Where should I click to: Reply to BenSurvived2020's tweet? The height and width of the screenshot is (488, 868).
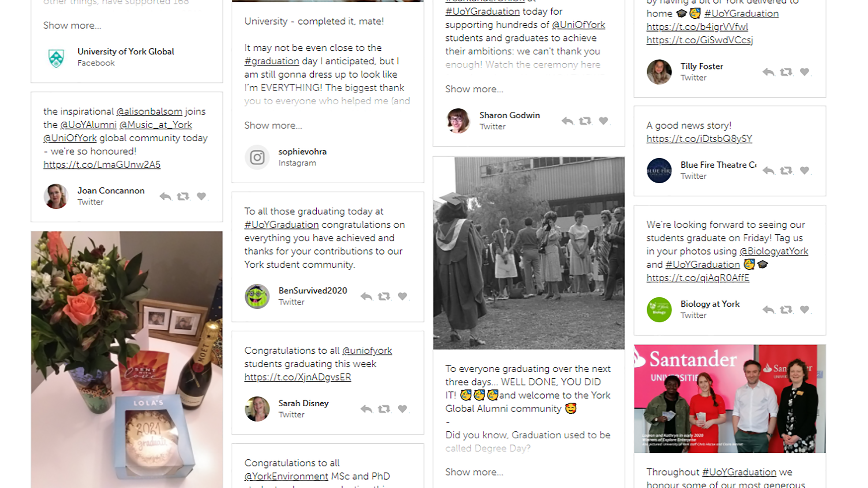[366, 296]
